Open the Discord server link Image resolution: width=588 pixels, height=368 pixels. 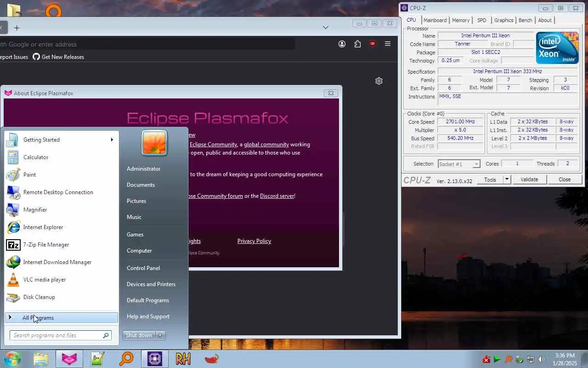pyautogui.click(x=277, y=196)
